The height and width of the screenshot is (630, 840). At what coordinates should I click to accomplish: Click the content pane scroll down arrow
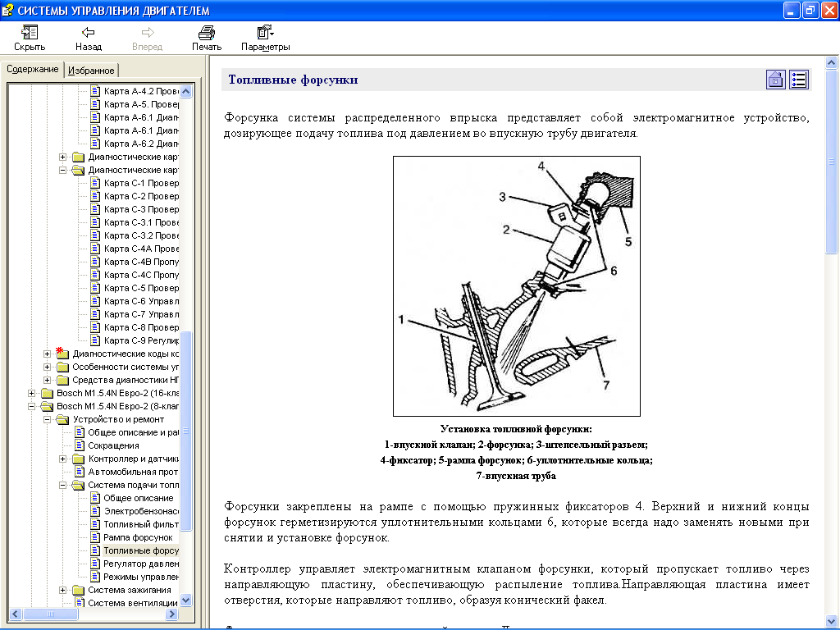pyautogui.click(x=832, y=622)
